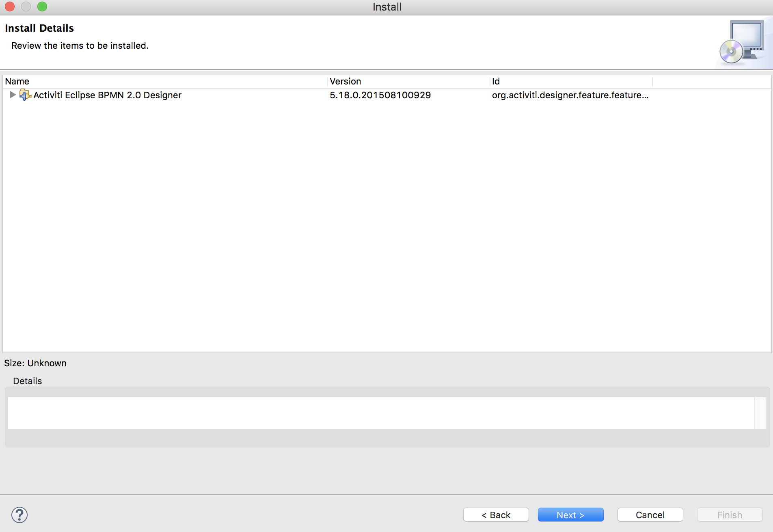Open the Help question mark icon
Screen dimensions: 773x532
[x=19, y=515]
